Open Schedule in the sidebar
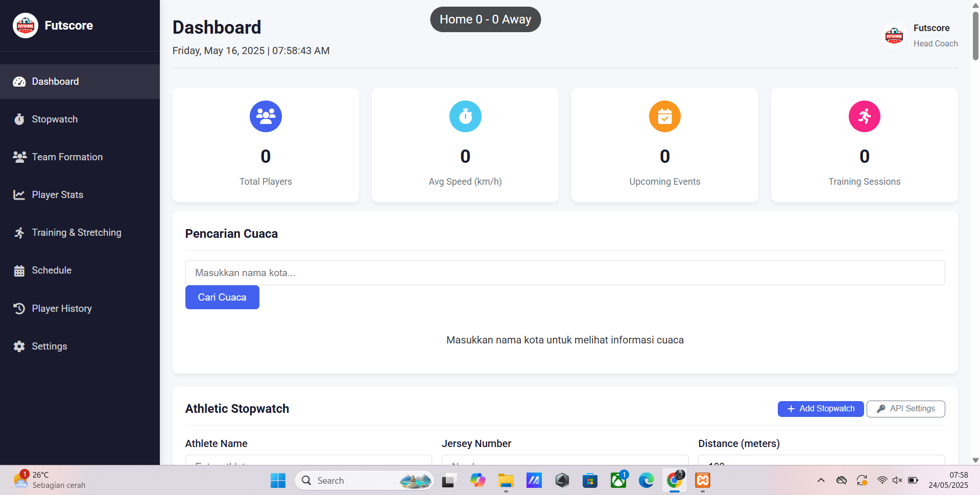The image size is (980, 495). pyautogui.click(x=80, y=270)
